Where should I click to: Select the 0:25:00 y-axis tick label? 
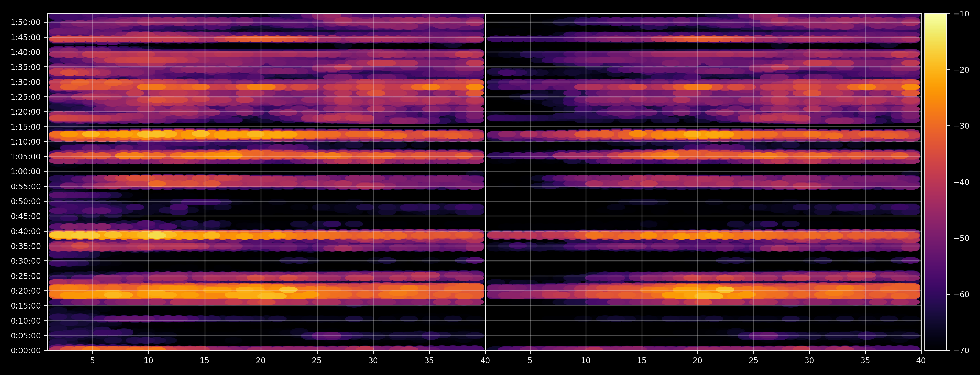pos(26,276)
